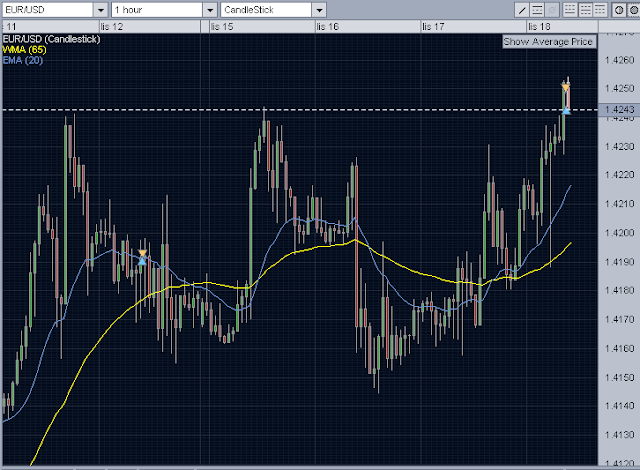Click the 1.4230 price axis label
Image resolution: width=640 pixels, height=470 pixels.
(x=619, y=146)
